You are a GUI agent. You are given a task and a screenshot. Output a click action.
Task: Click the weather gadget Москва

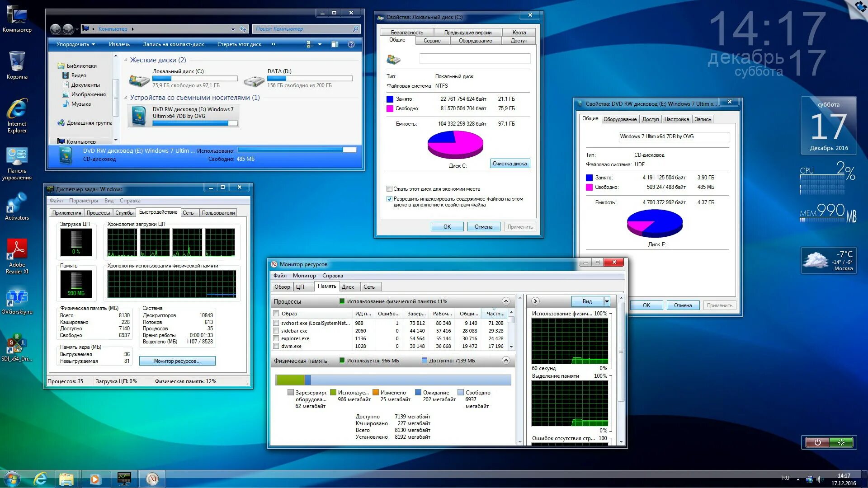(829, 260)
